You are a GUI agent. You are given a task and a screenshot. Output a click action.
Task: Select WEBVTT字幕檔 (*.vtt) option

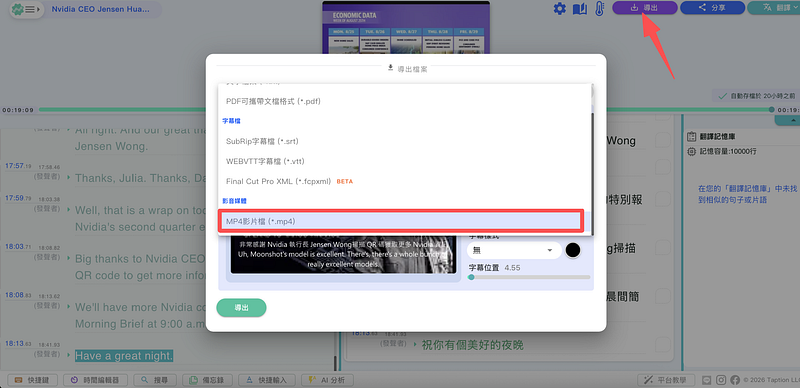pos(405,161)
